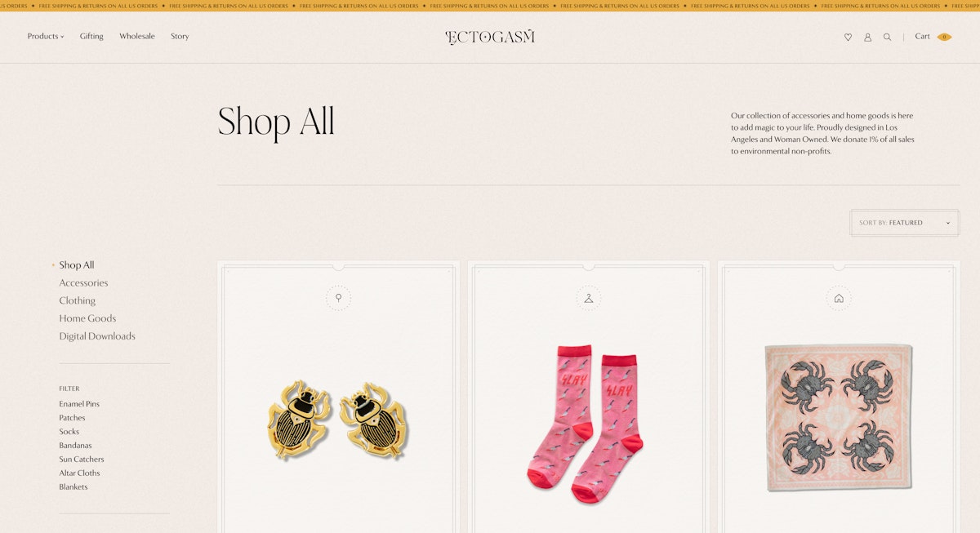Open the wishlist heart icon
This screenshot has height=533, width=980.
[848, 37]
